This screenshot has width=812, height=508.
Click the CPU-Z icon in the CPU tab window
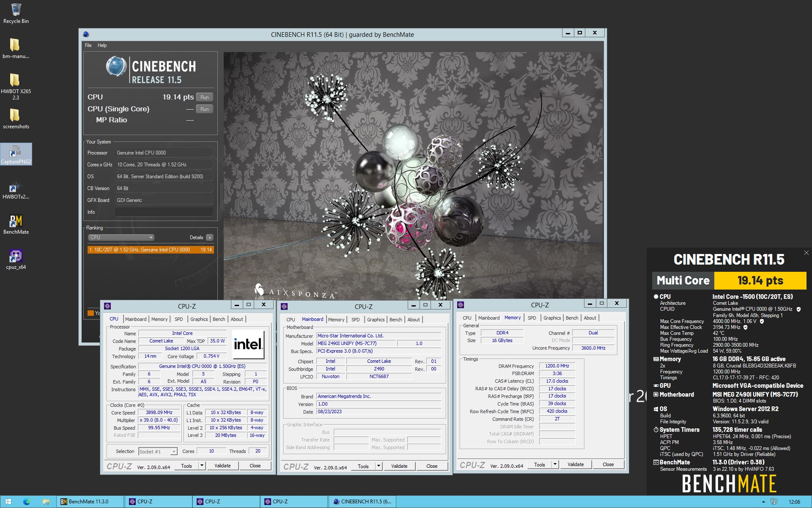(107, 306)
